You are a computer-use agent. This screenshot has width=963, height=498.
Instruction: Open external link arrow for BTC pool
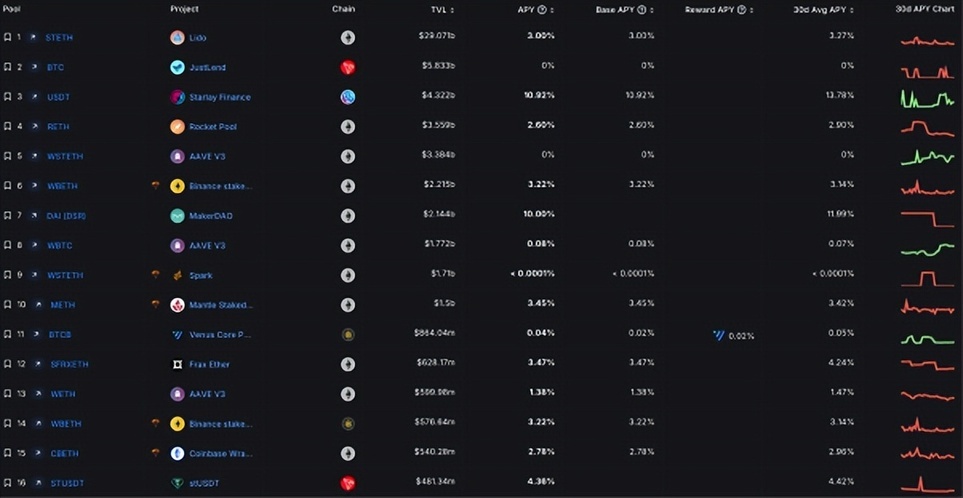tap(33, 68)
